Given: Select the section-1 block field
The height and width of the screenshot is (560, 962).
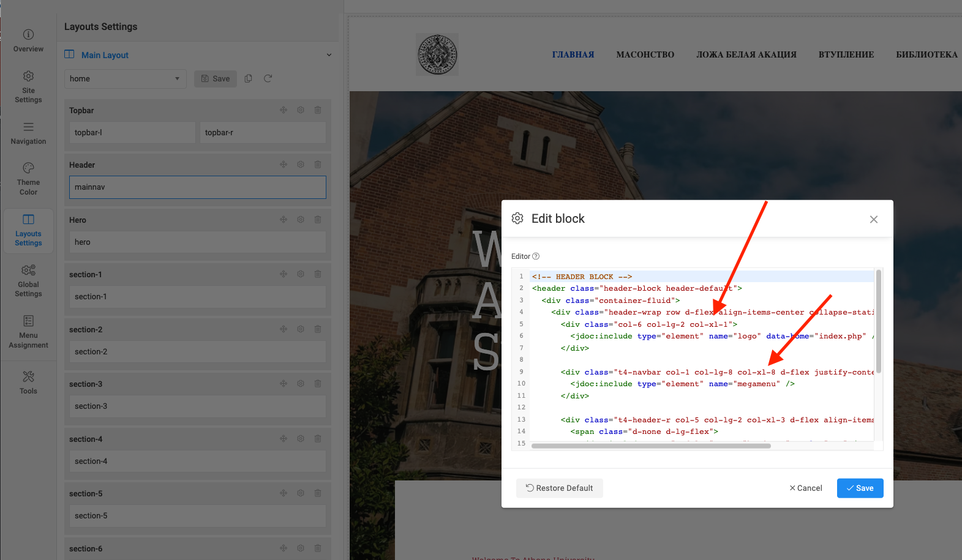Looking at the screenshot, I should (x=198, y=297).
